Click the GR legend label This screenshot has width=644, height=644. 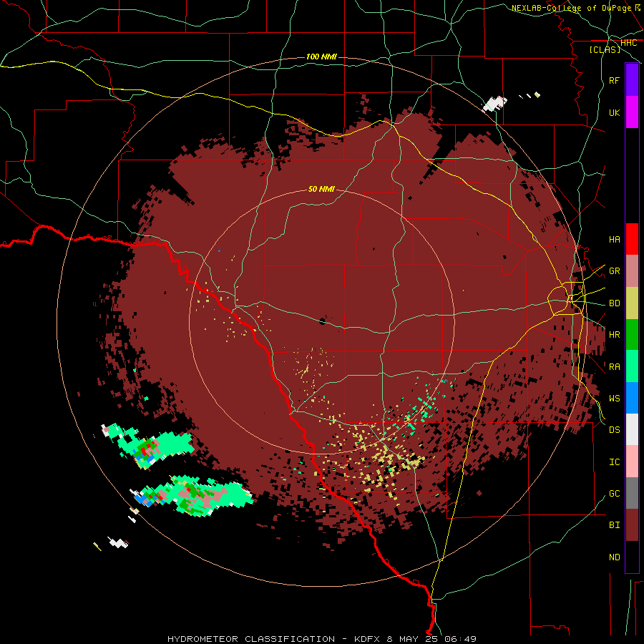pyautogui.click(x=614, y=271)
